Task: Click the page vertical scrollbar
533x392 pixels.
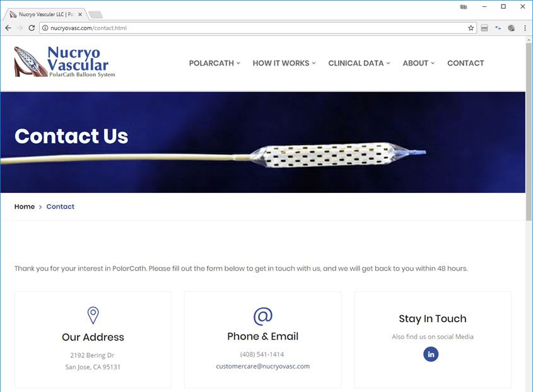Action: (529, 132)
